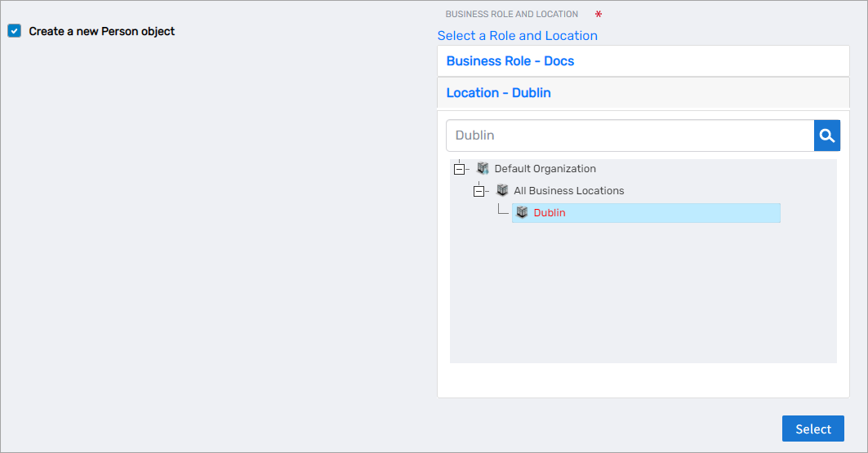Collapse the Default Organization tree node
Image resolution: width=868 pixels, height=453 pixels.
coord(459,169)
